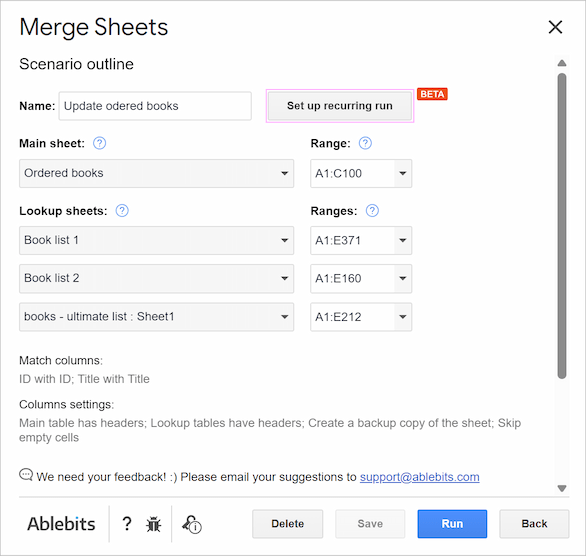Click the Set up recurring run button
Screen dimensions: 586x556
pyautogui.click(x=340, y=106)
